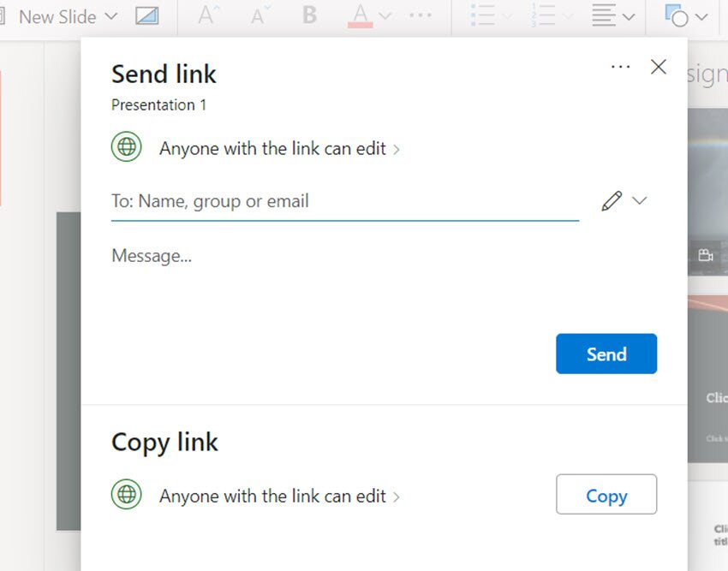Expand the permission dropdown beside the pencil

click(639, 201)
